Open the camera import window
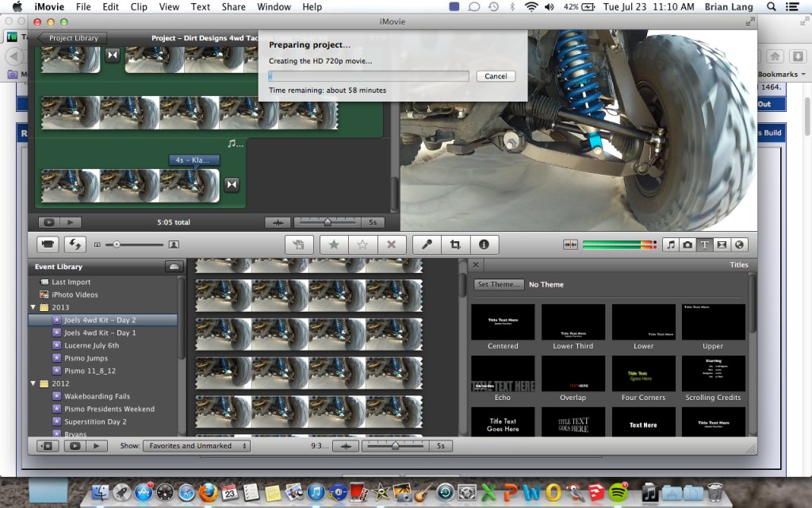This screenshot has height=508, width=812. pos(48,244)
